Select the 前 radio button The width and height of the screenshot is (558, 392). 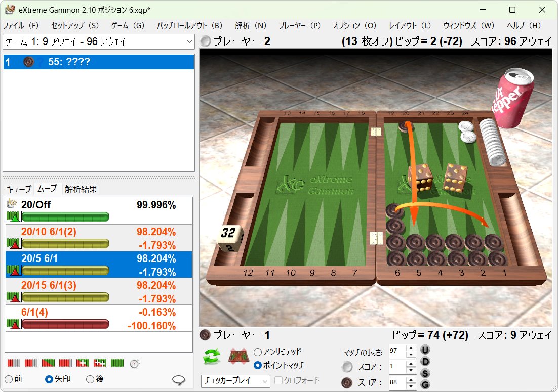[x=9, y=379]
